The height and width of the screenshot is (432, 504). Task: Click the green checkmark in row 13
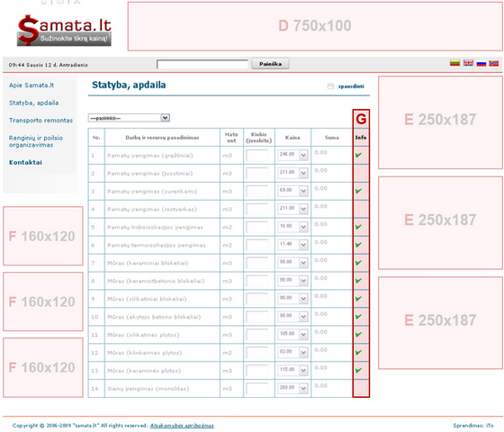359,370
